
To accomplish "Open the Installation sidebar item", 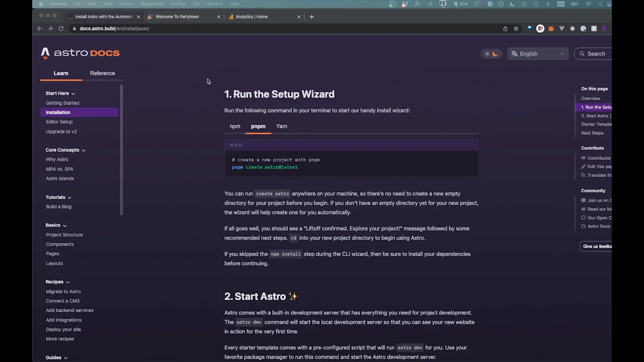I will tap(79, 112).
